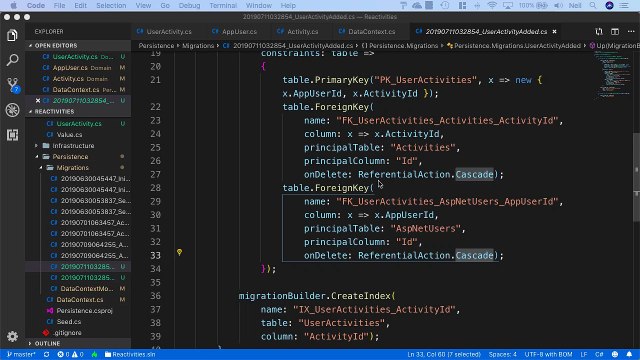640x360 pixels.
Task: Open changes compare icon in editor toolbar
Action: [599, 31]
